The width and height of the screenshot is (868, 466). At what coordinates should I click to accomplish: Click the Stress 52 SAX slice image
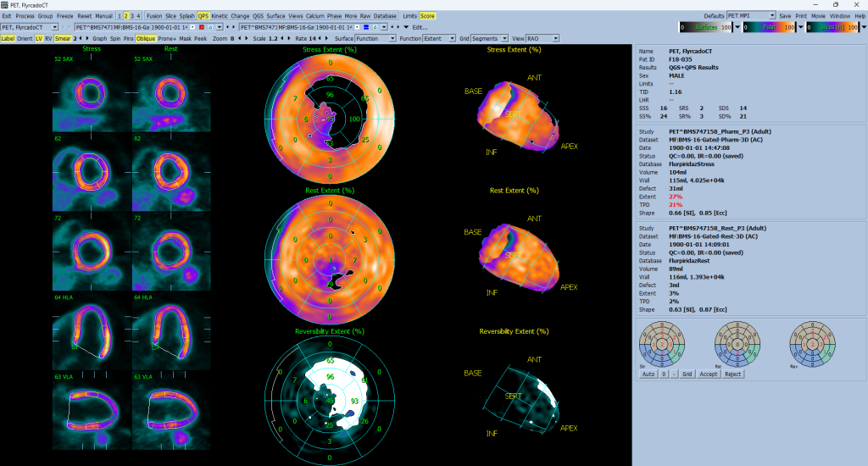pos(92,92)
